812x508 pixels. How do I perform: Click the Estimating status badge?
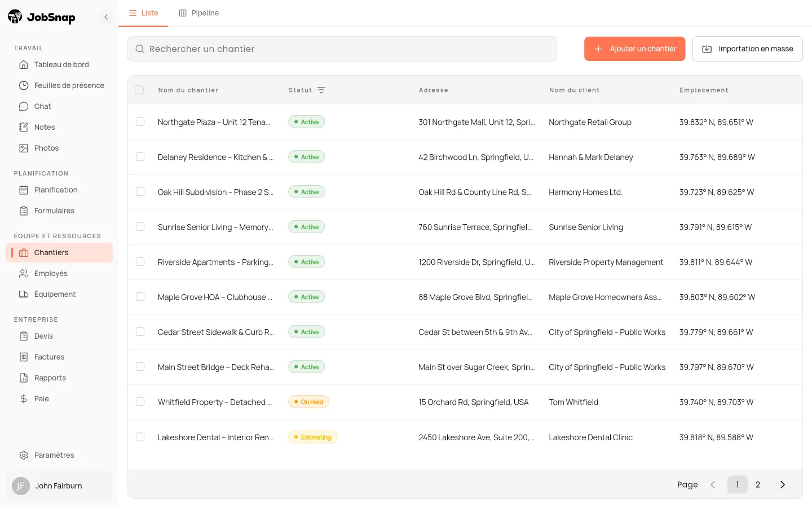pos(313,437)
